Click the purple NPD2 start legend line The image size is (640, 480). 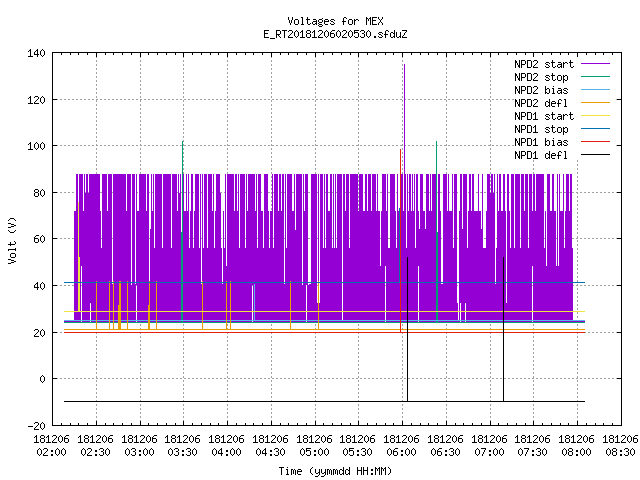point(595,64)
